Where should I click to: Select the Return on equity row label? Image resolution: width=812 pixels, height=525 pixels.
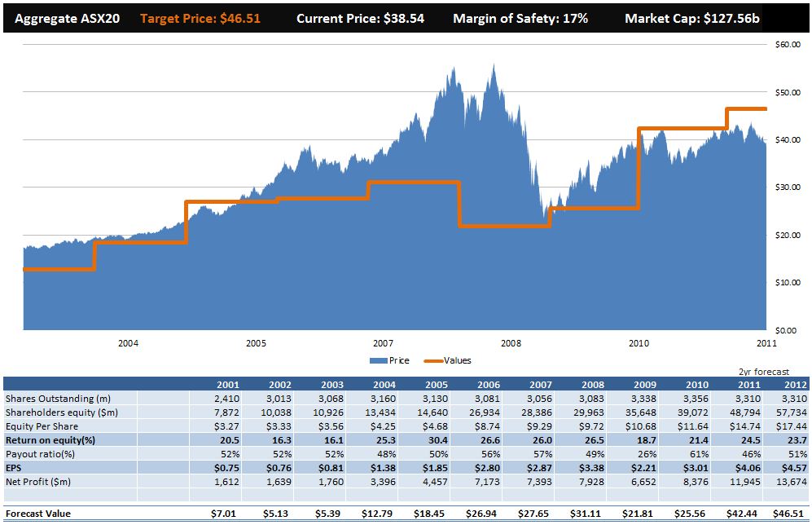(51, 439)
